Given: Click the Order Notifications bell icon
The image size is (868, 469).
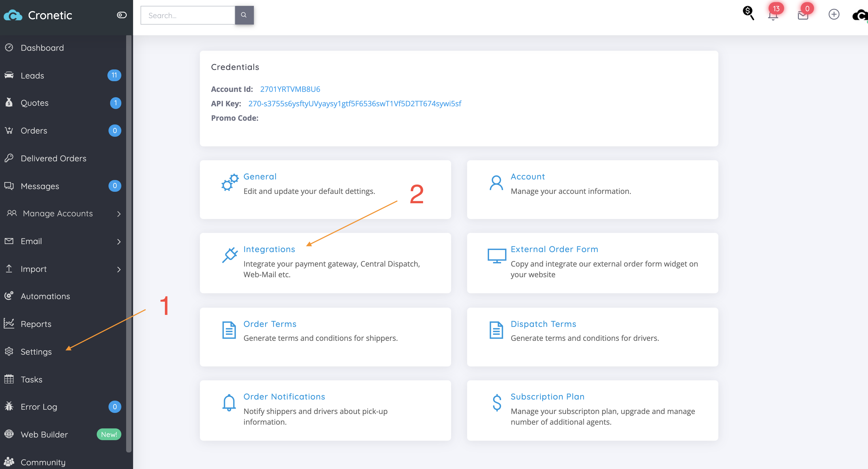Looking at the screenshot, I should 229,403.
